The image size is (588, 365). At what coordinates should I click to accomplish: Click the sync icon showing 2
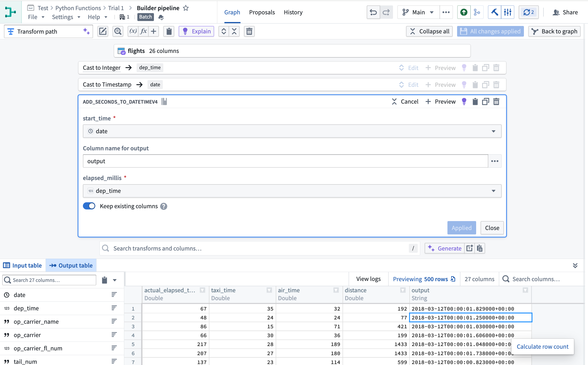[x=529, y=12]
